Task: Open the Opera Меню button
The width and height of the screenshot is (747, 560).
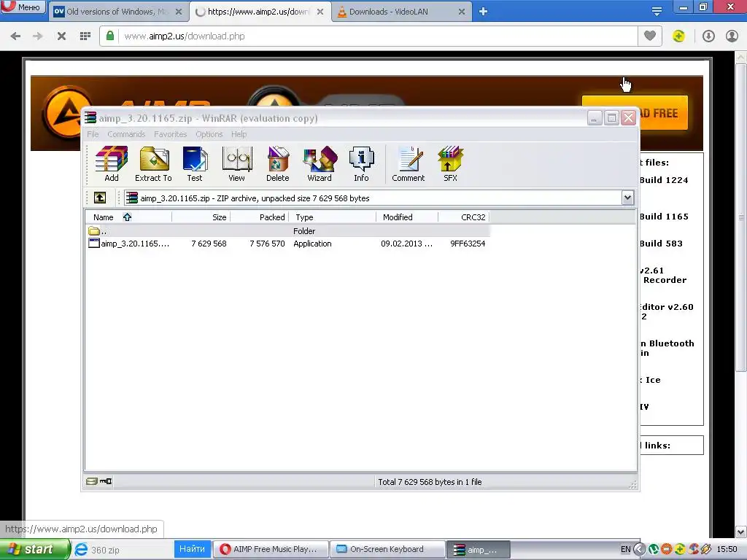Action: (23, 7)
